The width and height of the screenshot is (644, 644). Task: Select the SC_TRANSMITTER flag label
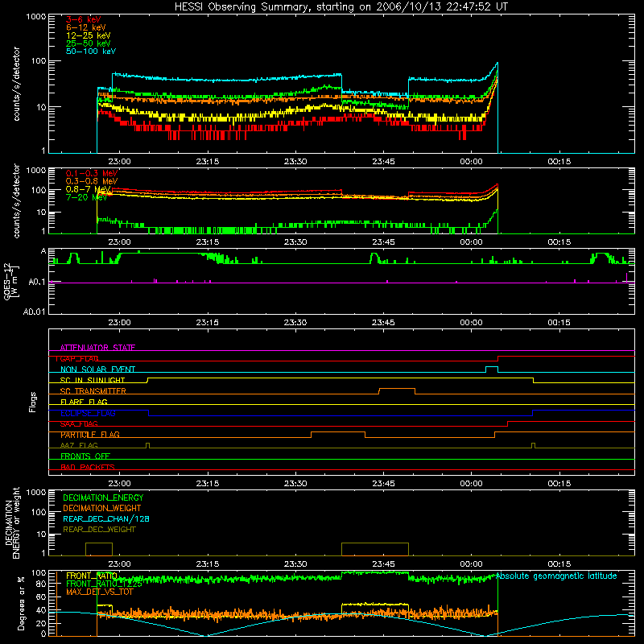coord(93,390)
